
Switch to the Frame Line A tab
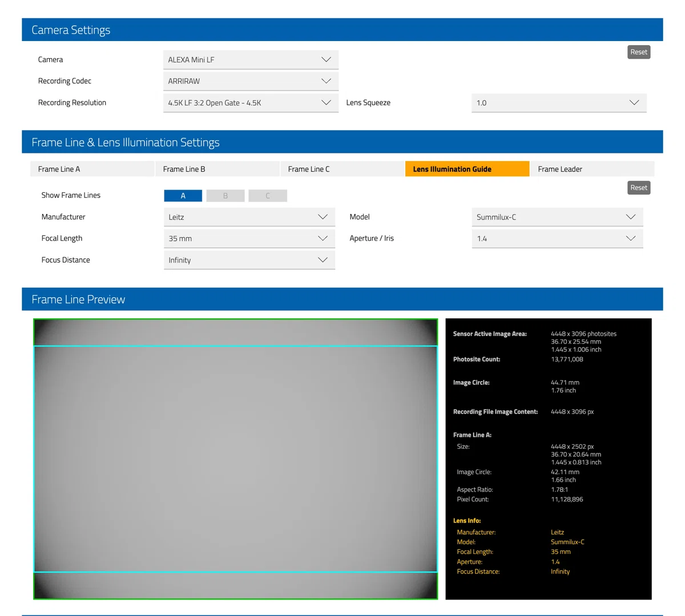[x=92, y=169]
